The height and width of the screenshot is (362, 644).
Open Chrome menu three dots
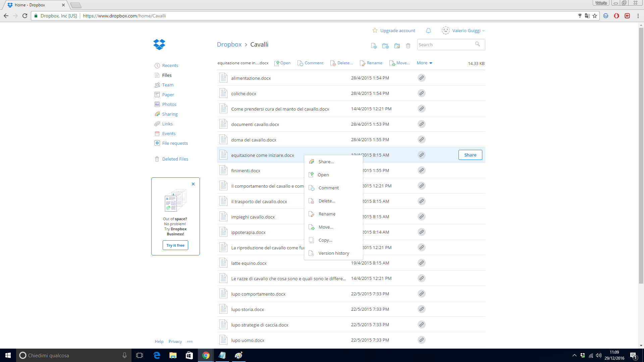point(638,16)
